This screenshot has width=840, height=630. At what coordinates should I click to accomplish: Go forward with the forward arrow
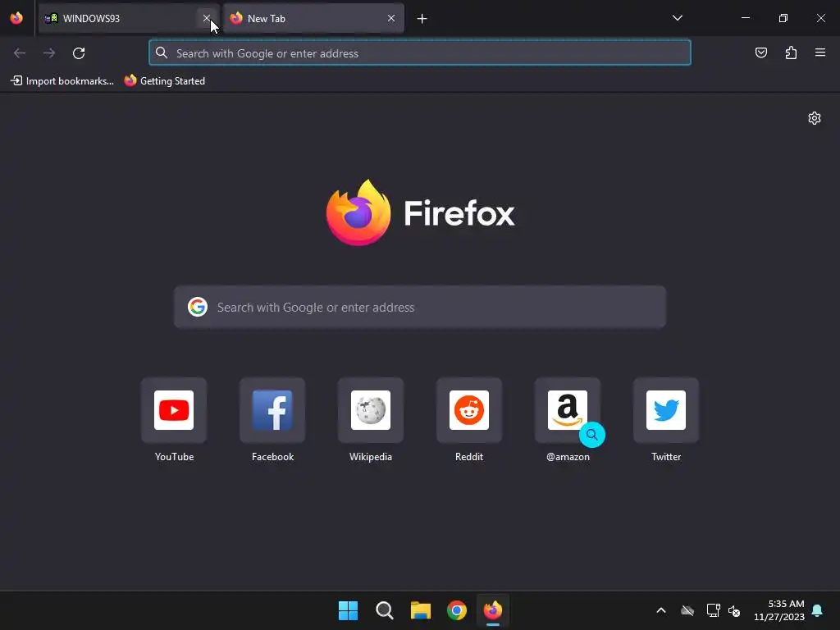click(x=49, y=53)
